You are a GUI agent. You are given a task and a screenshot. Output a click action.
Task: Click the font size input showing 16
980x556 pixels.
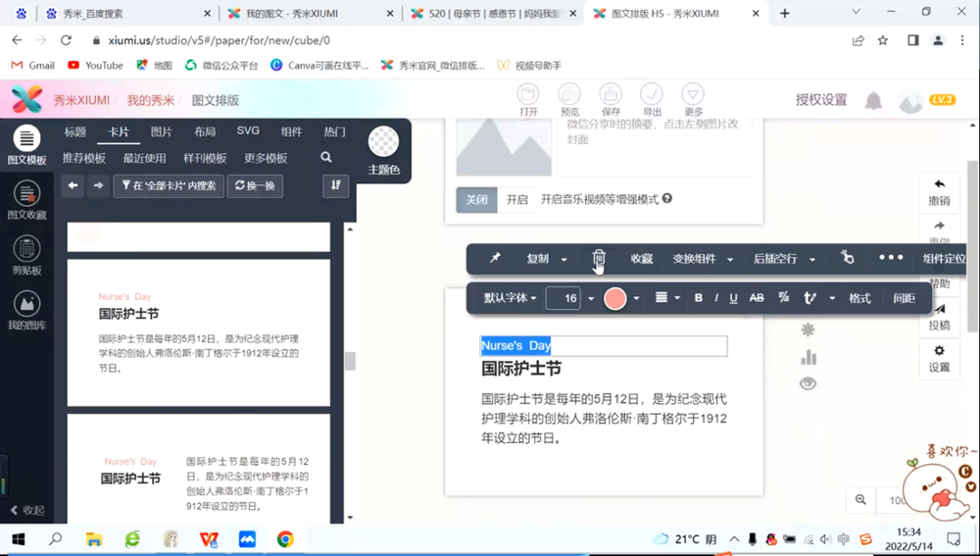tap(563, 298)
